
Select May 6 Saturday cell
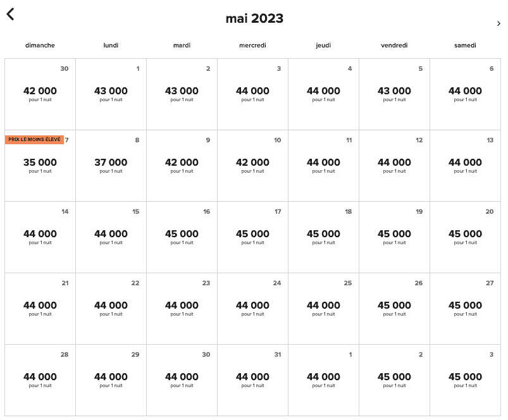(x=465, y=94)
